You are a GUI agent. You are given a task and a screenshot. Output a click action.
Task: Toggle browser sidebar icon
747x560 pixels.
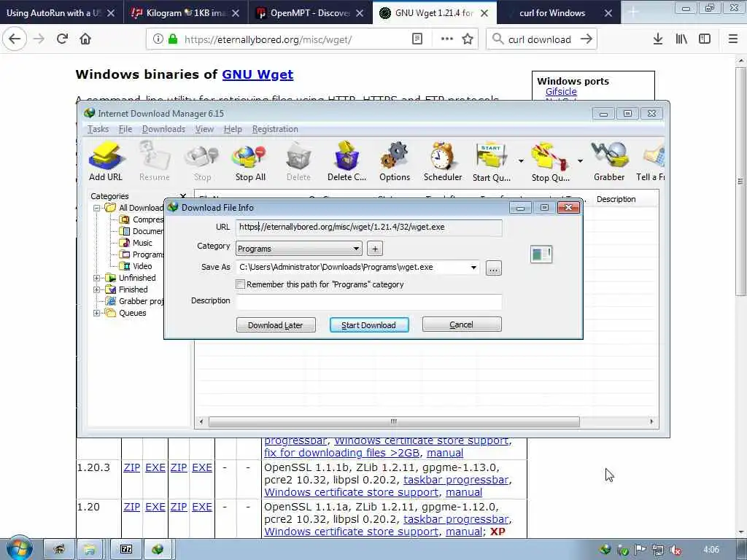(705, 39)
